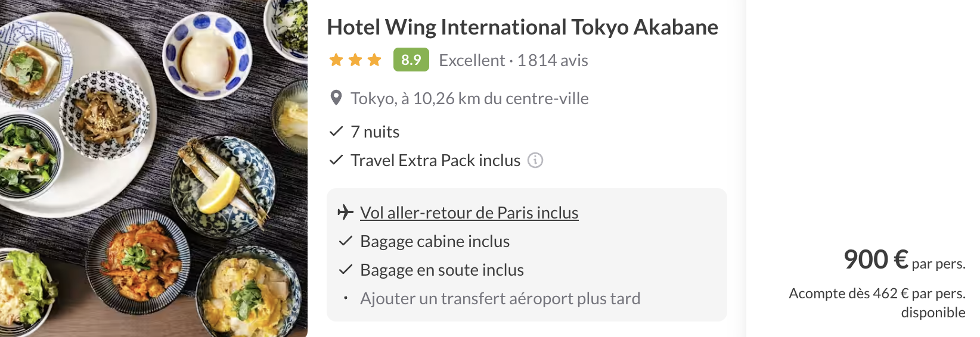Click the checkmark next to 7 nuits
Viewport: 980px width, 337px height.
point(336,131)
